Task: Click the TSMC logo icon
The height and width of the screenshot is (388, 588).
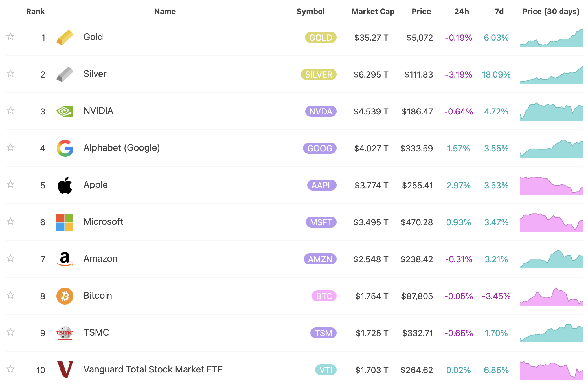Action: [65, 333]
